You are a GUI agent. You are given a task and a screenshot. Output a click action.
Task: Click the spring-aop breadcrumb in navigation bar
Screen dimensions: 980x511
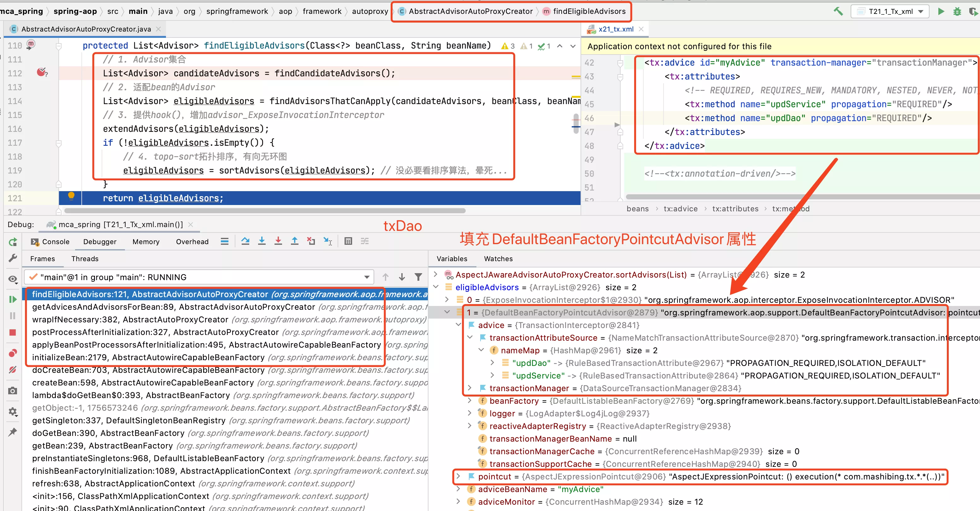(x=75, y=11)
